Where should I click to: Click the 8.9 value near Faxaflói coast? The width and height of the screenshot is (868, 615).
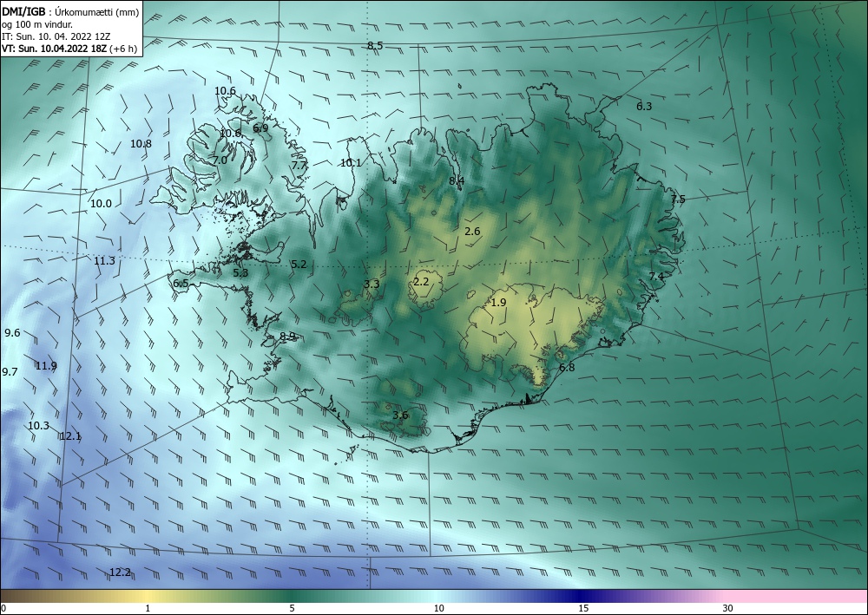(x=287, y=337)
